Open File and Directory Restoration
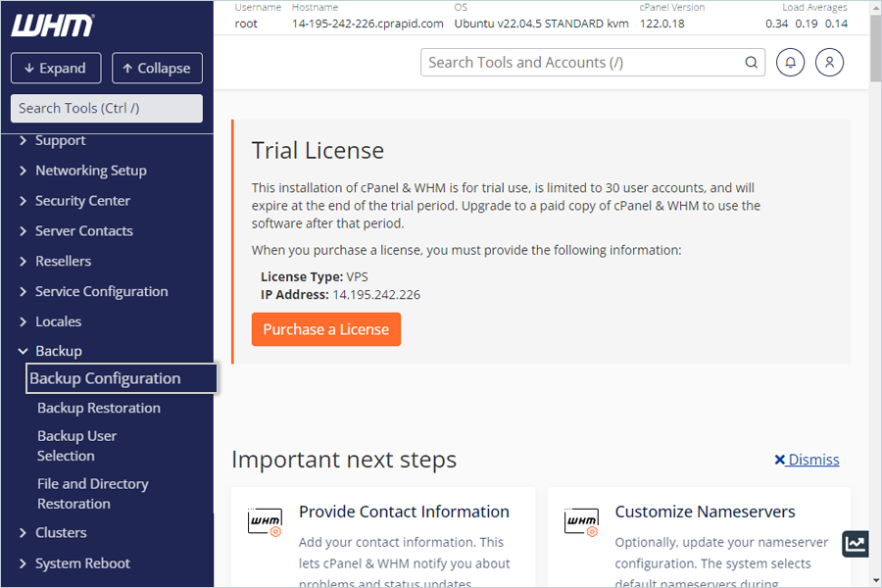 (93, 494)
